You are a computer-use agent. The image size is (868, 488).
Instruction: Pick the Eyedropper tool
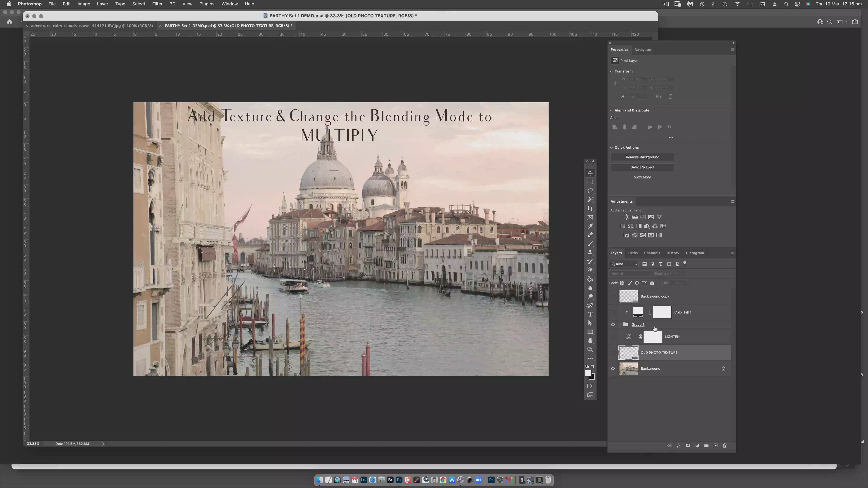(x=590, y=226)
